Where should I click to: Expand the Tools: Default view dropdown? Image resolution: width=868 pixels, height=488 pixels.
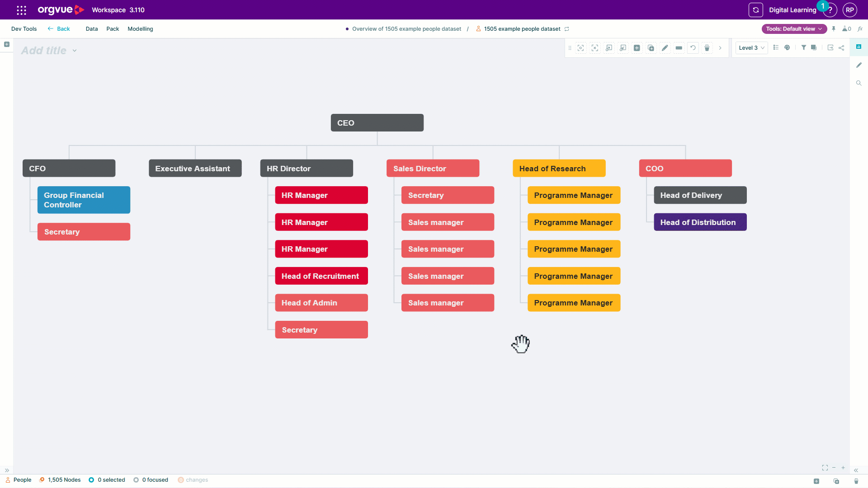coord(794,29)
